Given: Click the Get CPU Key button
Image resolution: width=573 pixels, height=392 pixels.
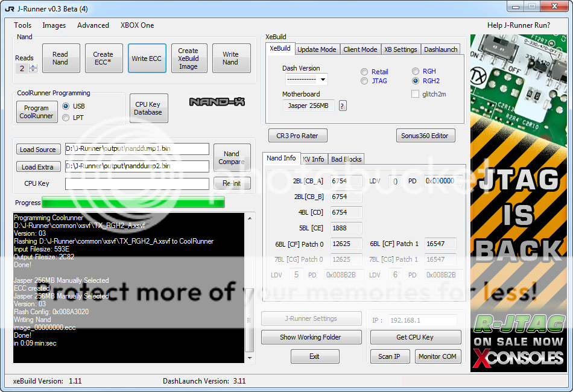Looking at the screenshot, I should (415, 337).
